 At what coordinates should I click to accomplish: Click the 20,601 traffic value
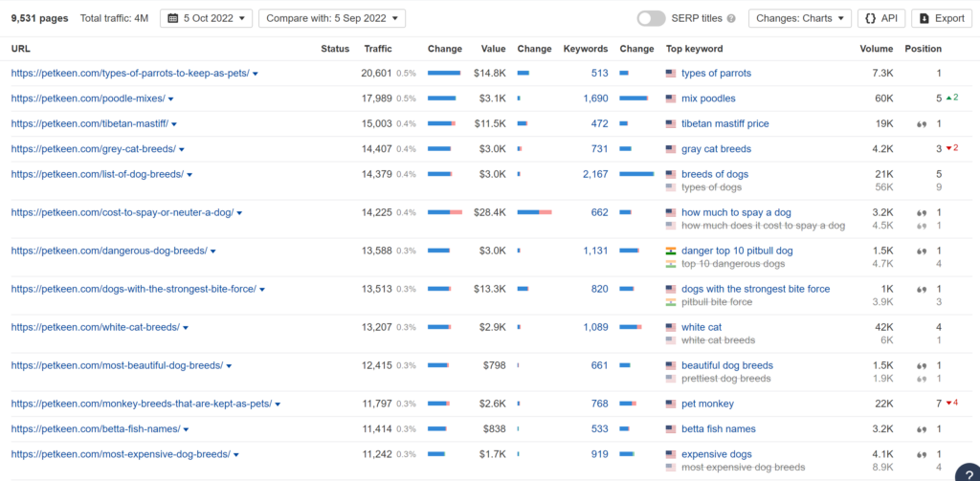pyautogui.click(x=376, y=73)
